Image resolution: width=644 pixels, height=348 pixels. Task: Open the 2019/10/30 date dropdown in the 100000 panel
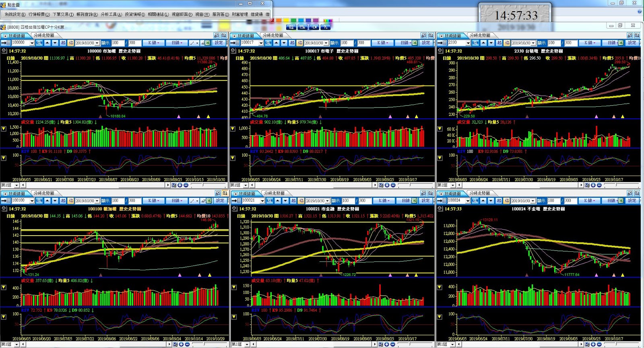tap(97, 43)
